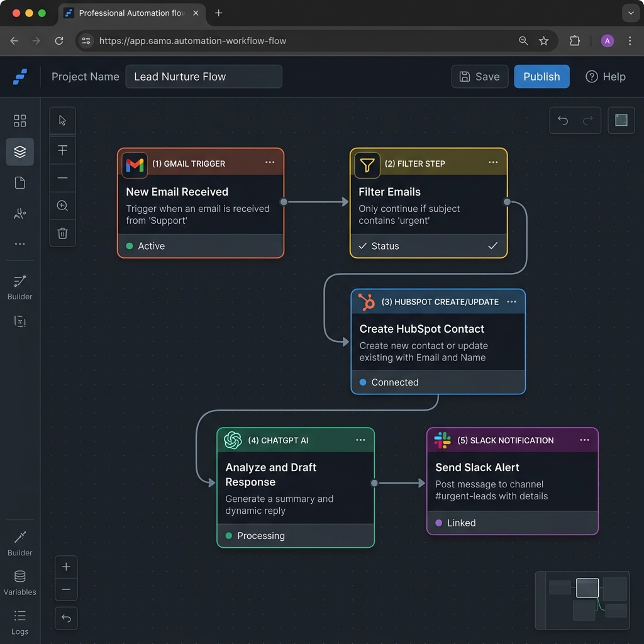Open the document page icon in the sidebar
The image size is (644, 644).
click(x=19, y=183)
